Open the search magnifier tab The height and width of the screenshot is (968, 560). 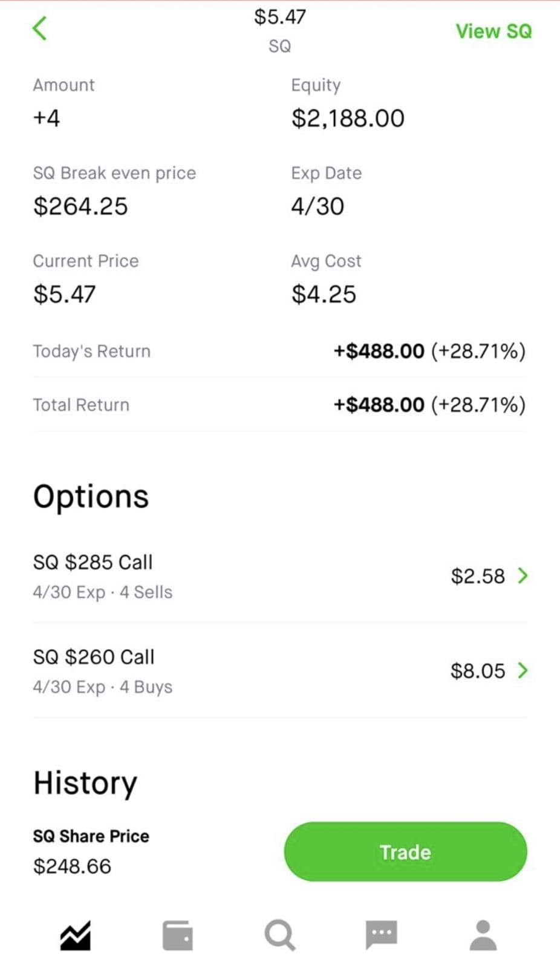pos(279,935)
